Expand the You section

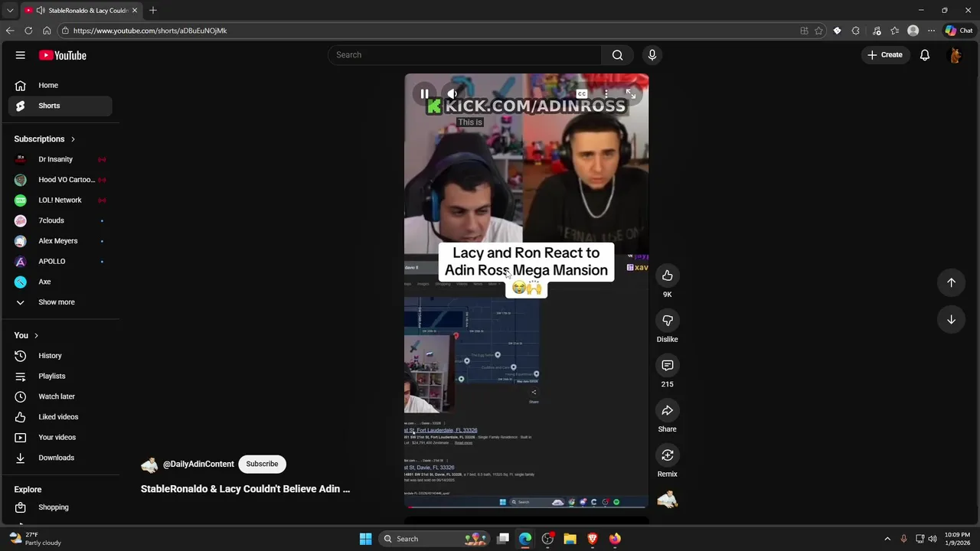tap(26, 335)
